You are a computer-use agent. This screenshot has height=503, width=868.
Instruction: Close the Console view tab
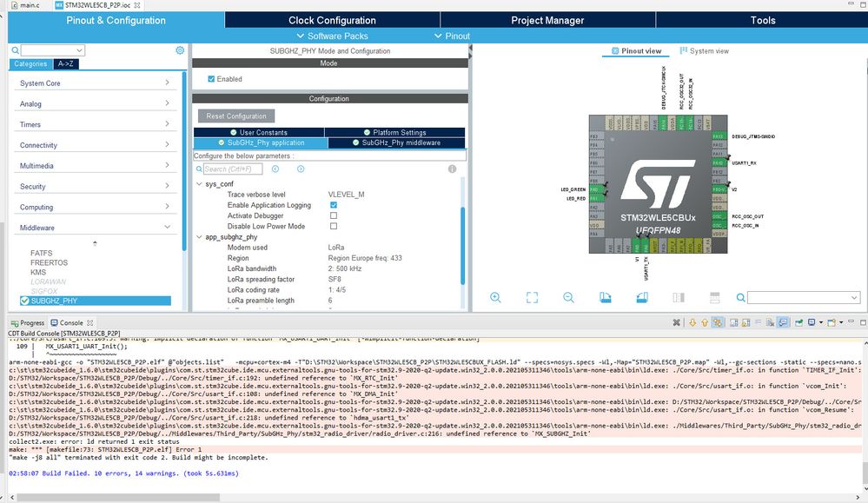point(89,322)
